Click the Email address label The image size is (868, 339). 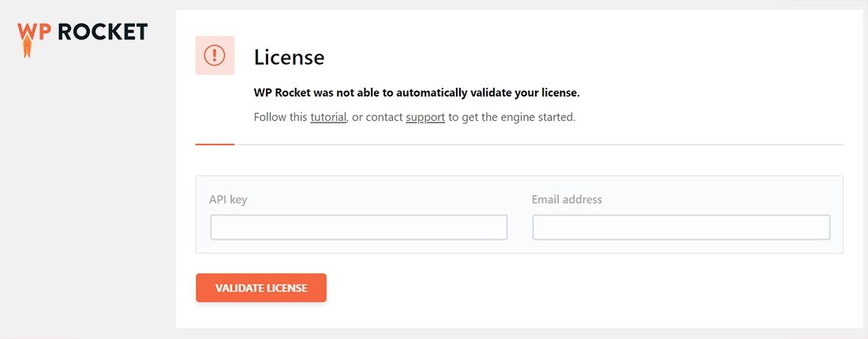pyautogui.click(x=567, y=200)
